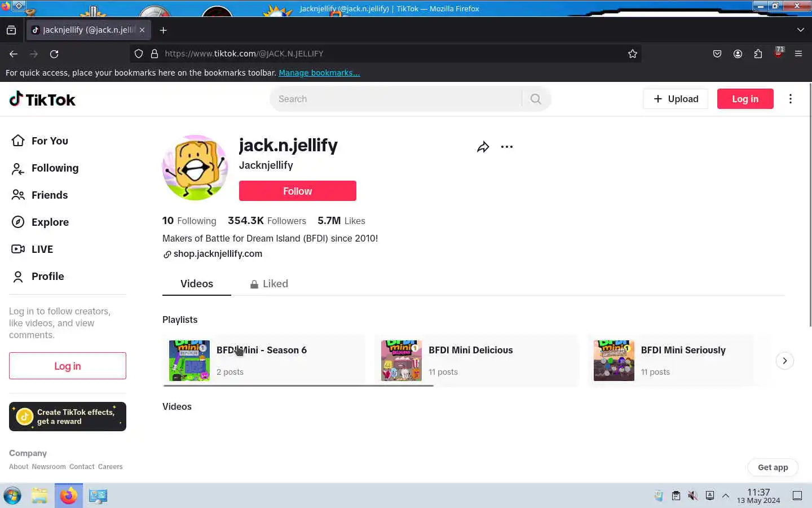Go to For You feed
Screen dimensions: 812x508
39,141
